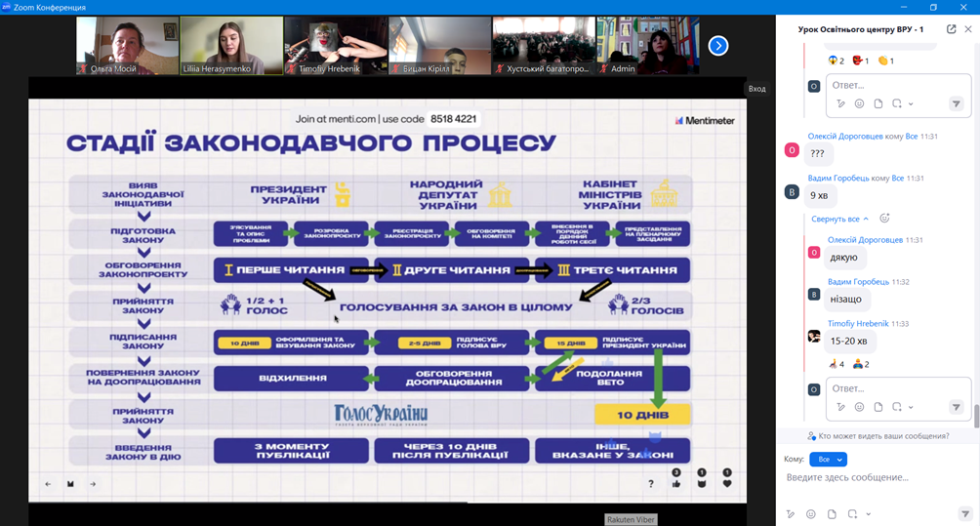This screenshot has height=526, width=980.
Task: Click the attach file icon in the bottom message composer
Action: tap(832, 514)
